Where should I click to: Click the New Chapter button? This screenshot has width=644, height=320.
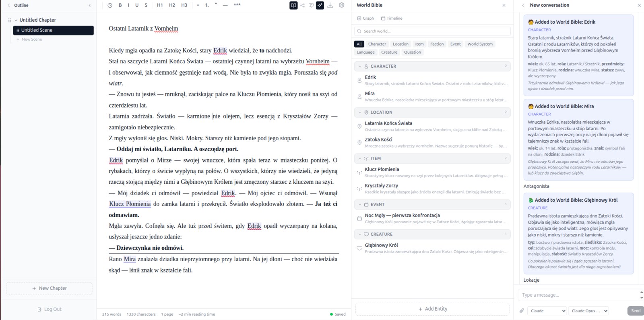(x=49, y=288)
